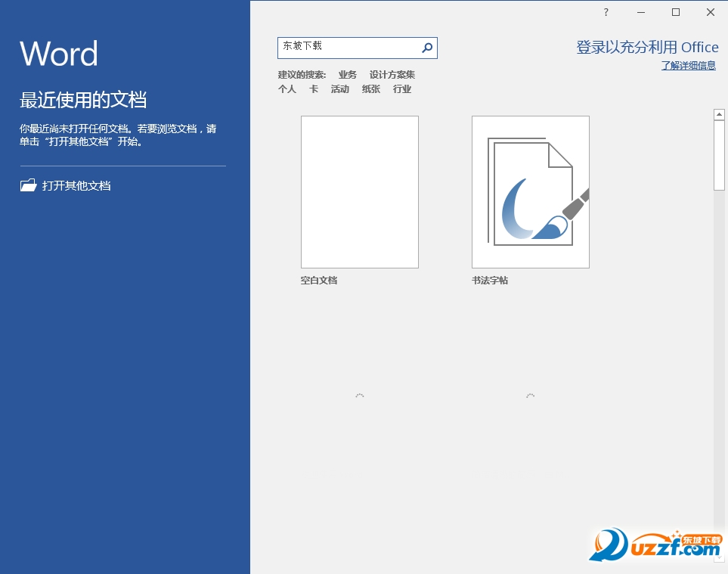
Task: Click the 最近使用的文档 heading
Action: (83, 100)
